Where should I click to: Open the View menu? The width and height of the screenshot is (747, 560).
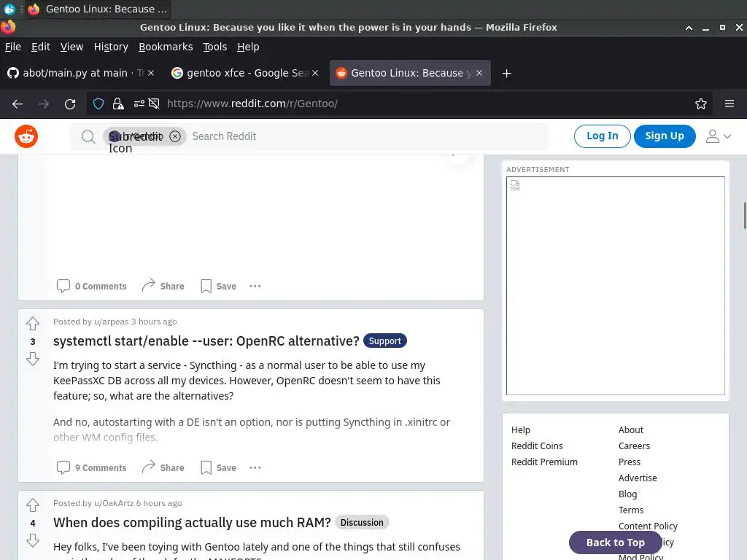71,47
